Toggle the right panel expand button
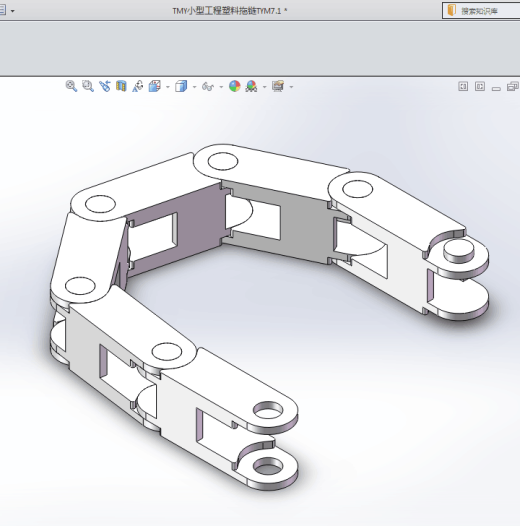Screen dimensions: 520x526 click(480, 87)
